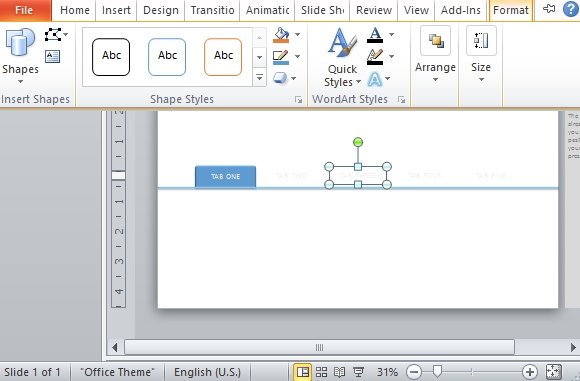Expand Text Effects dropdown arrow
580x381 pixels.
pyautogui.click(x=387, y=78)
